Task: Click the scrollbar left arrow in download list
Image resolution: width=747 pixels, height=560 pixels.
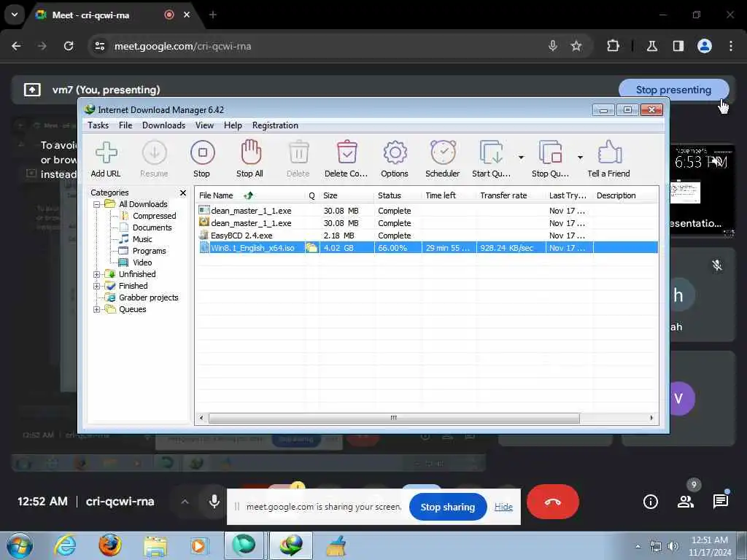Action: click(x=201, y=418)
